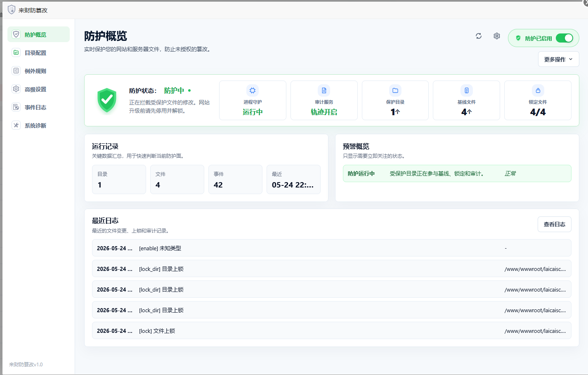Click the 例外规则 list icon in sidebar
Image resolution: width=588 pixels, height=375 pixels.
point(16,71)
